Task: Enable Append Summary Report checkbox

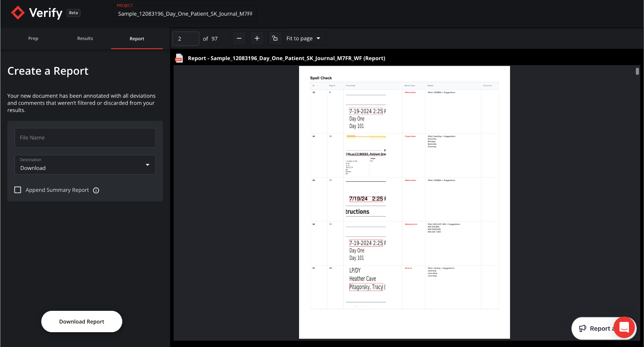Action: click(18, 190)
